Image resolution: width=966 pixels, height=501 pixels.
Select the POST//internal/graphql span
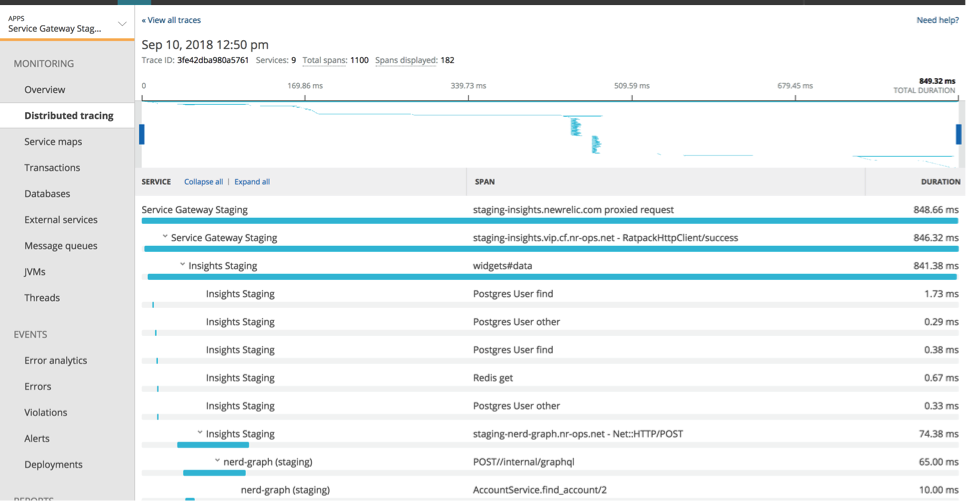coord(524,462)
